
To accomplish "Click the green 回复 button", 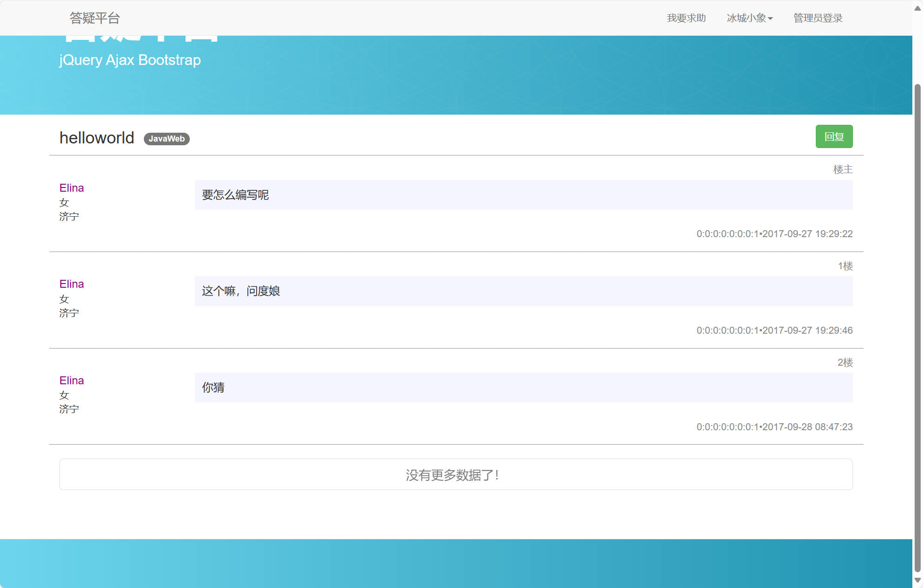I will (x=834, y=136).
